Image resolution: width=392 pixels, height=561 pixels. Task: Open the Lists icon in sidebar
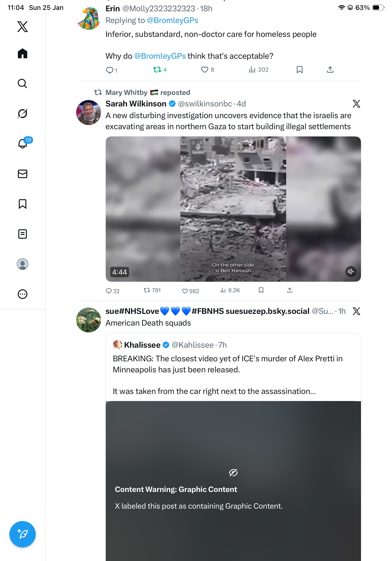[x=23, y=234]
